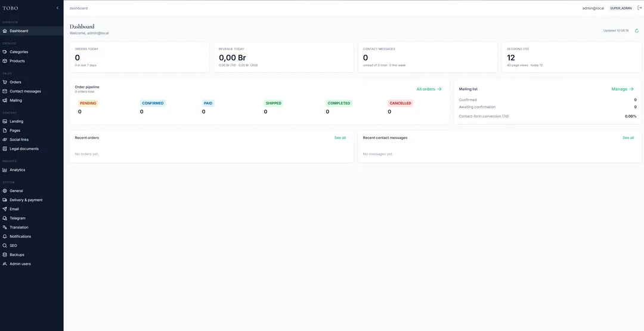Open Translation settings
This screenshot has height=331, width=644.
tap(32, 227)
